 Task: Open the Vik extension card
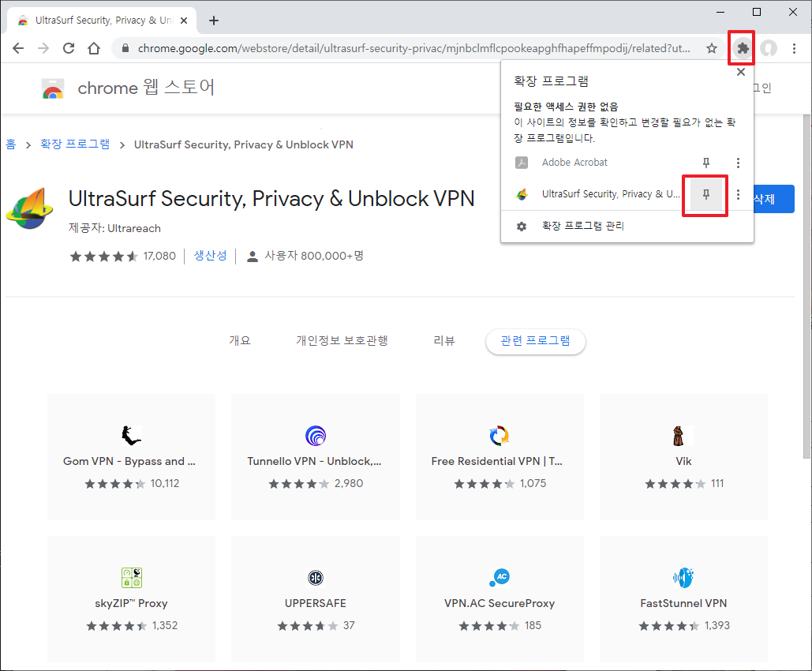683,457
